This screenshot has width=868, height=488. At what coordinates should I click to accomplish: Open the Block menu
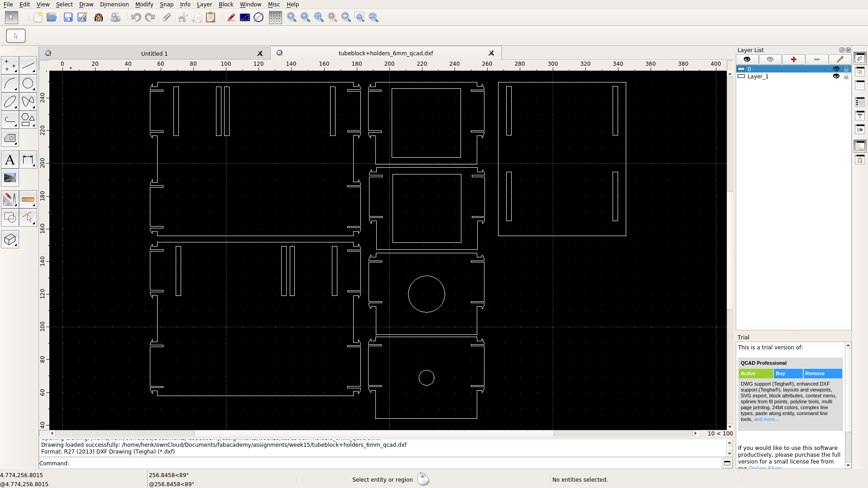(226, 4)
